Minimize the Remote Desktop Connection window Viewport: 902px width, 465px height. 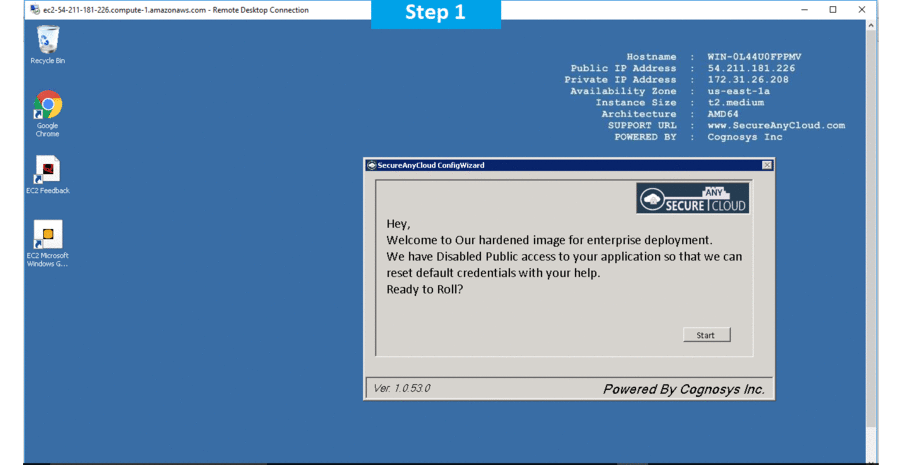click(804, 10)
